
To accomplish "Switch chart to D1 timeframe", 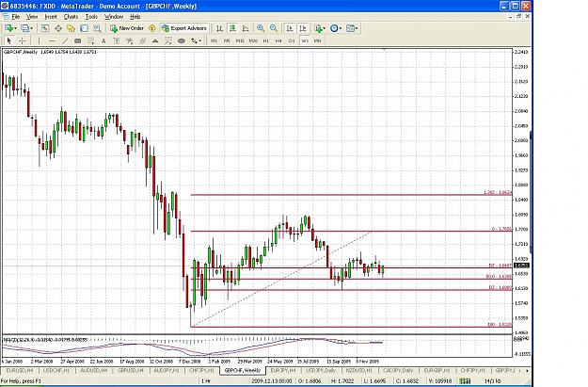I will (x=292, y=40).
